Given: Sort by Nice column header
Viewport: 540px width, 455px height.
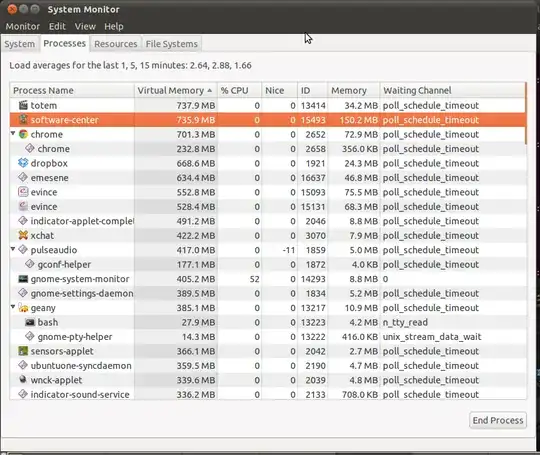Looking at the screenshot, I should click(x=279, y=90).
